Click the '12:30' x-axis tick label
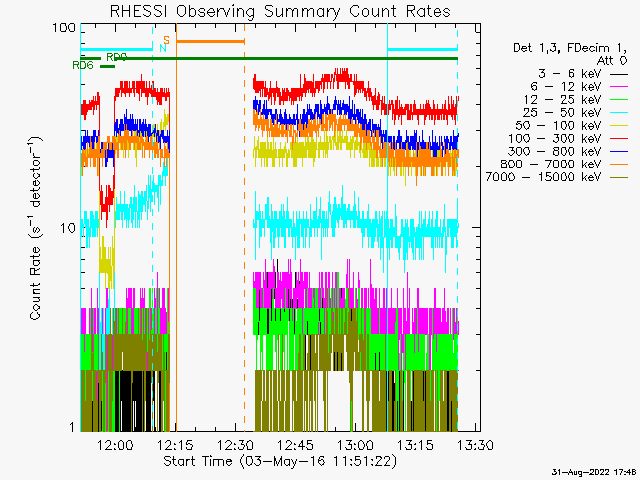 click(235, 445)
